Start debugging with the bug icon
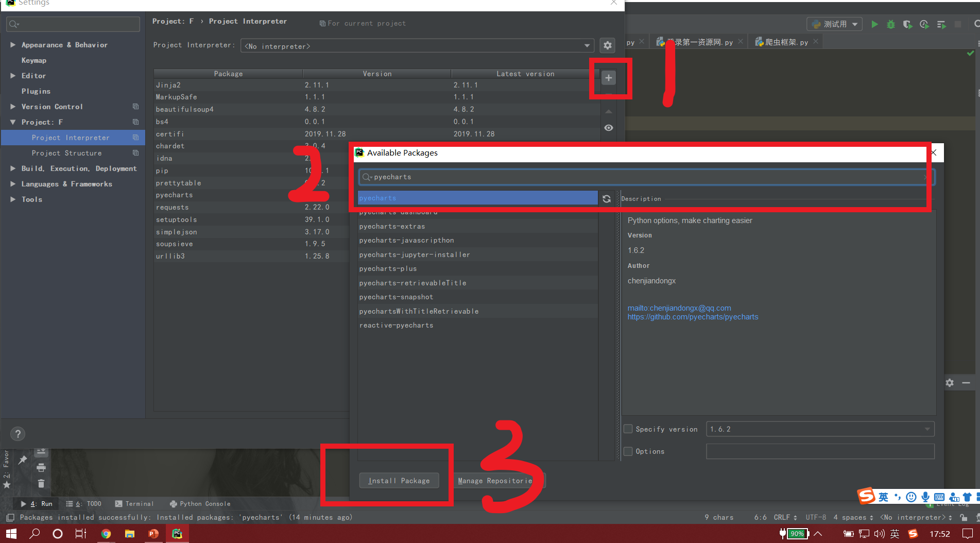This screenshot has height=543, width=980. click(891, 24)
